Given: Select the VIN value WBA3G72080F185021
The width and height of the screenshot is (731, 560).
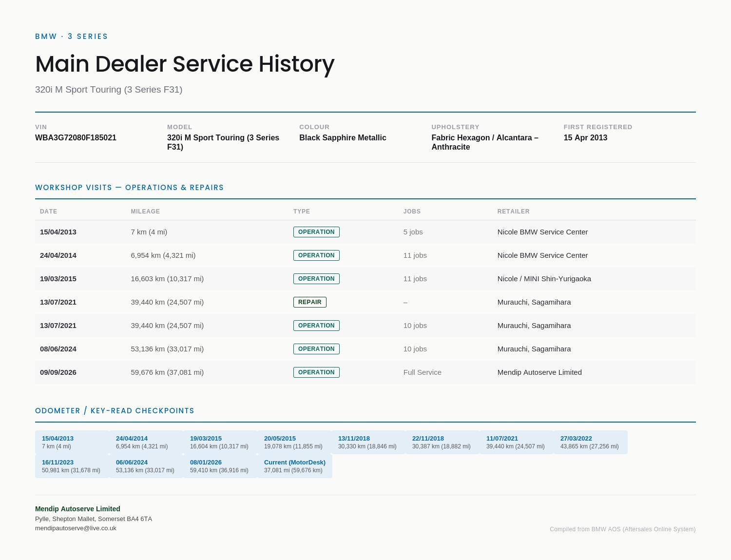Looking at the screenshot, I should 76,138.
